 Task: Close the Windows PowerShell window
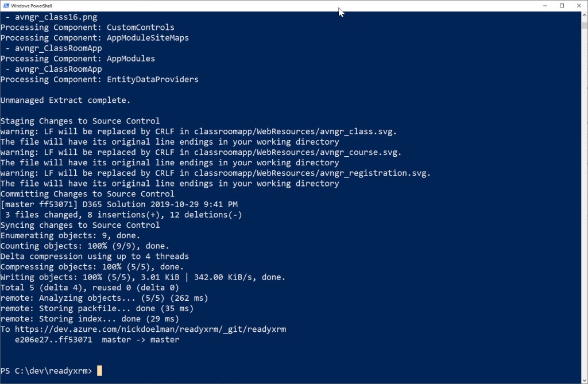(x=579, y=5)
